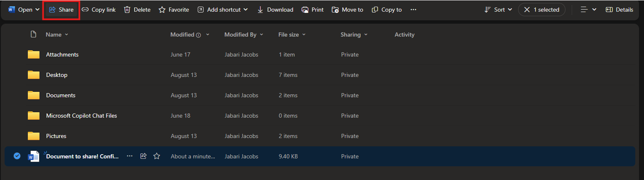Print the selected document
Screen dimensions: 644x180
pyautogui.click(x=312, y=10)
